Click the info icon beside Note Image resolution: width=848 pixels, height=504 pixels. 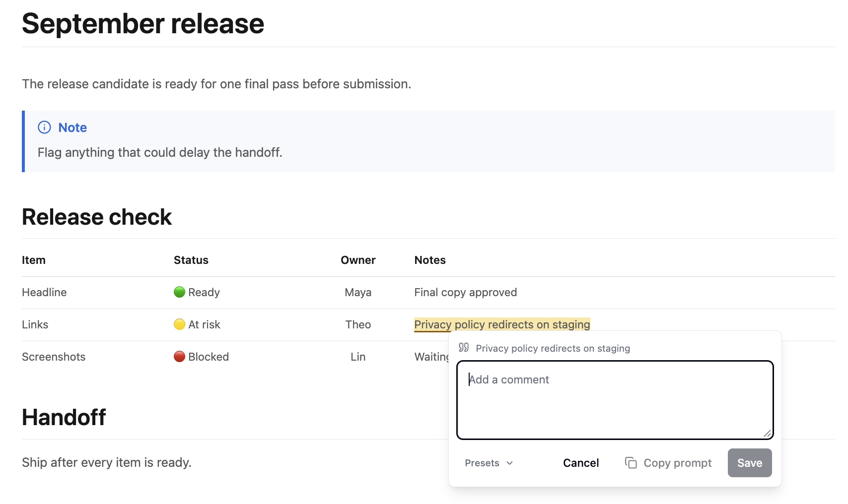44,127
